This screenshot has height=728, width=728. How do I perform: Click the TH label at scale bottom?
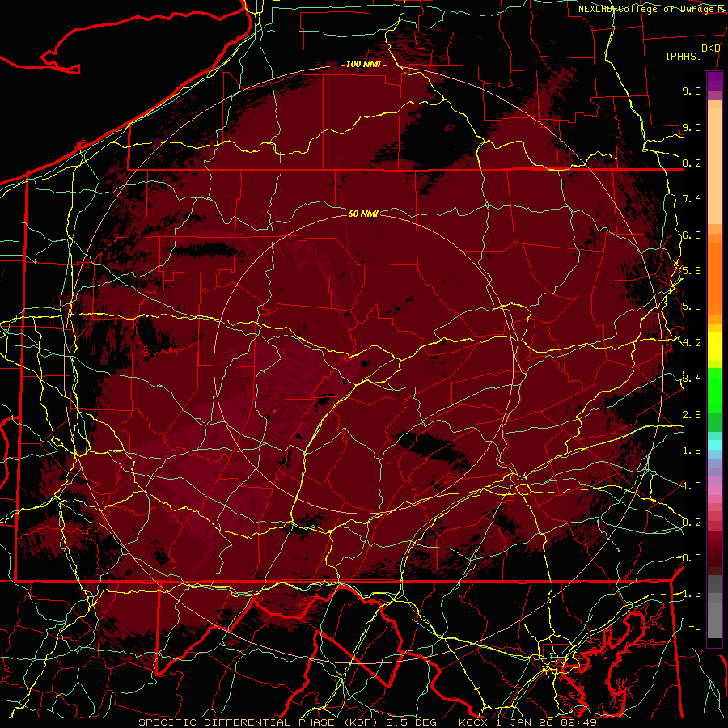click(695, 630)
